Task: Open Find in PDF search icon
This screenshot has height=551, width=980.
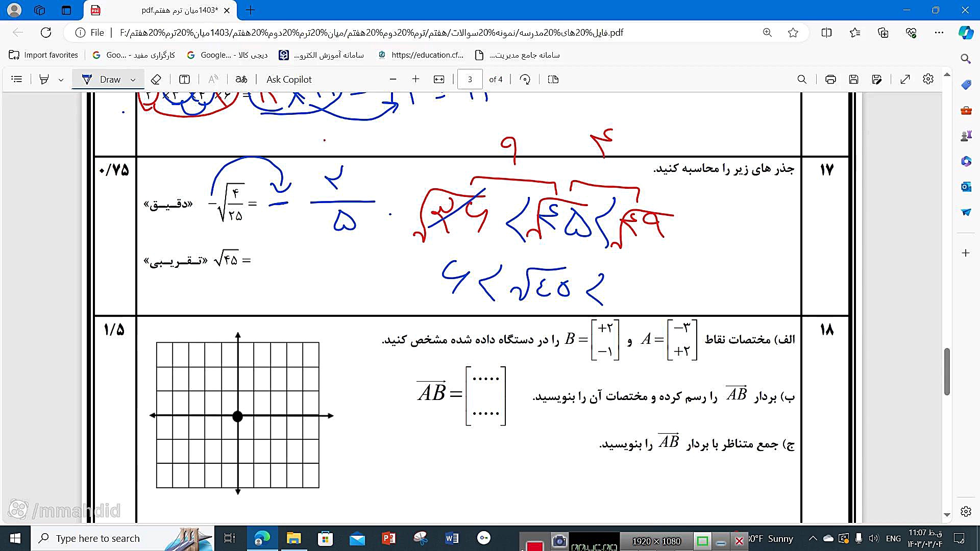Action: pyautogui.click(x=802, y=79)
